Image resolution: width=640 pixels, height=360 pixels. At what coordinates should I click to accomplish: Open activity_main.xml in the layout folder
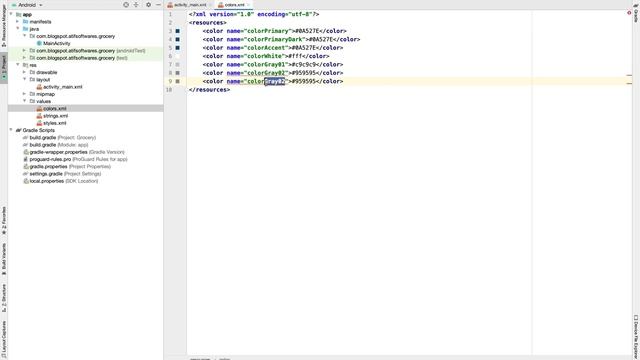tap(63, 87)
